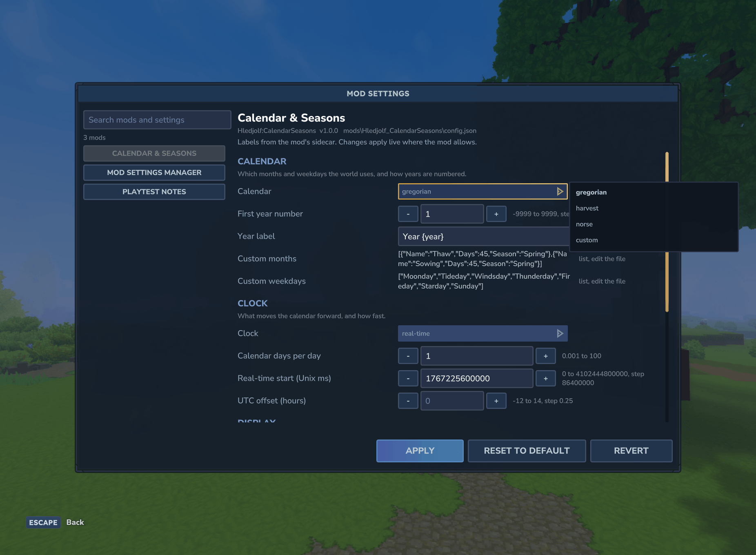Choose norse calendar option
This screenshot has width=756, height=555.
tap(584, 224)
